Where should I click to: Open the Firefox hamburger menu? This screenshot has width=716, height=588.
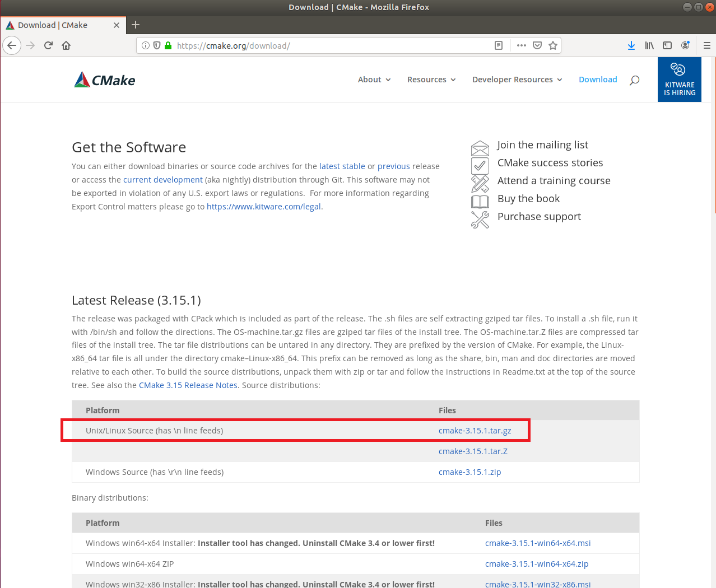tap(707, 45)
